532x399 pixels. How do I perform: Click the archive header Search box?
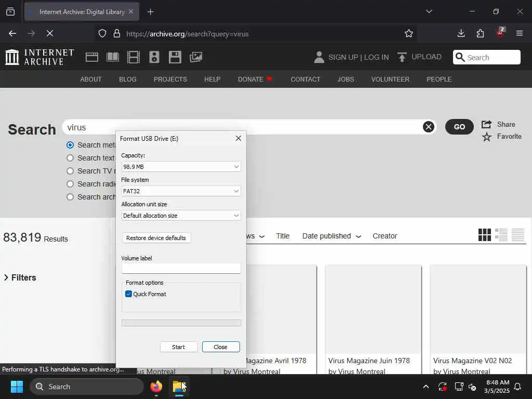[x=486, y=57]
